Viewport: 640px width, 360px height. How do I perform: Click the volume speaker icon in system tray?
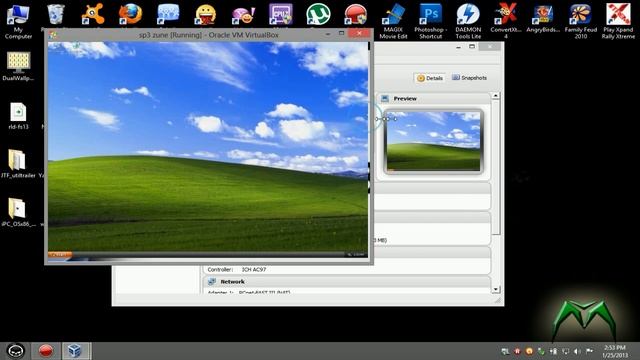(577, 351)
